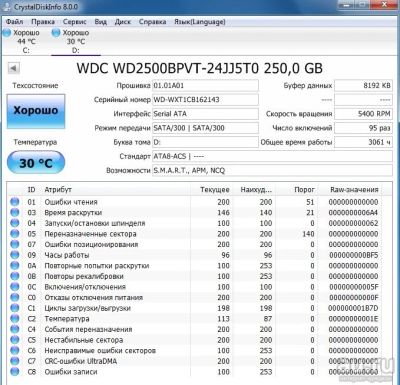Select the Время раскрутки attribute name
Image resolution: width=400 pixels, height=385 pixels.
[x=73, y=213]
